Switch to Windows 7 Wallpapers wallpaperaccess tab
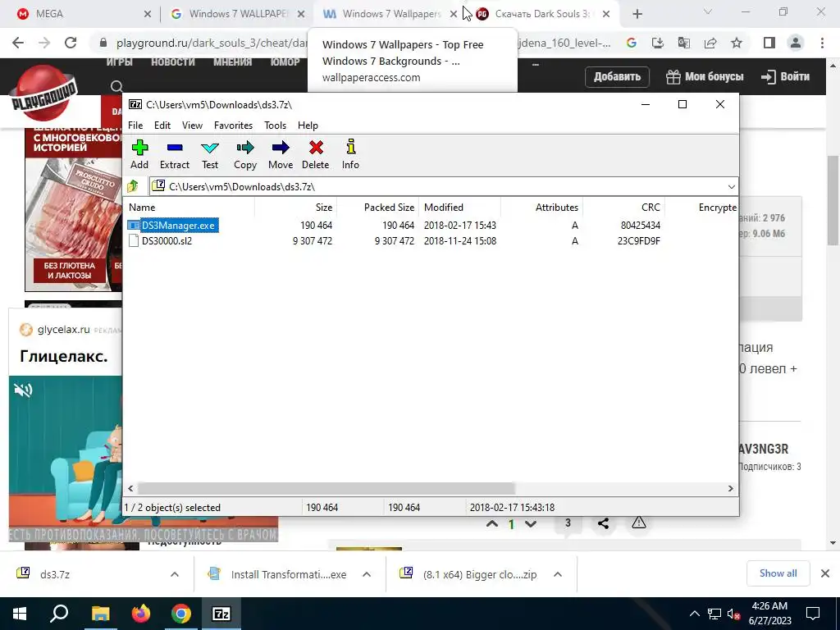The image size is (840, 630). click(x=389, y=14)
